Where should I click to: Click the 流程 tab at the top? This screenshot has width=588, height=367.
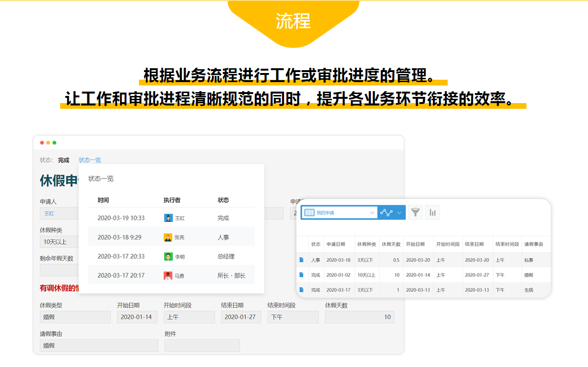293,21
